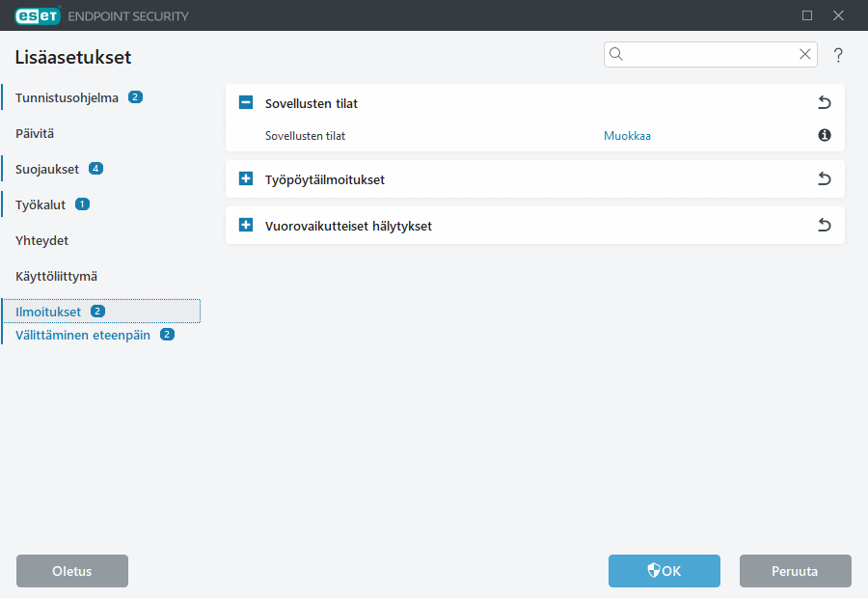
Task: Open Välittäminen eteenpäin subsection
Action: 83,335
